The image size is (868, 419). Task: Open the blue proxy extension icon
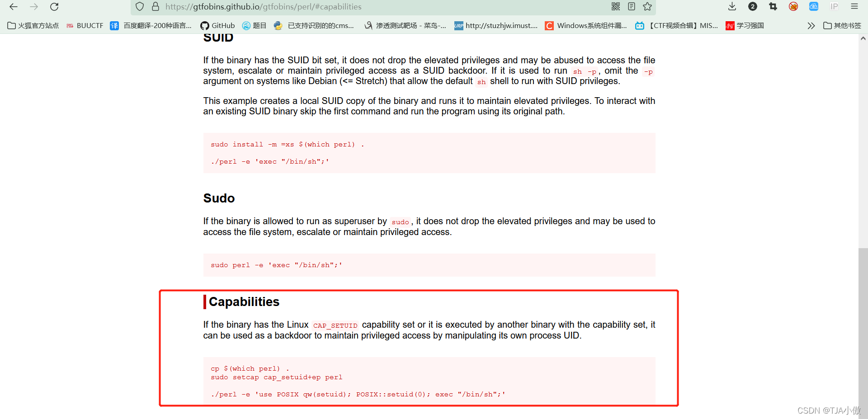[814, 6]
